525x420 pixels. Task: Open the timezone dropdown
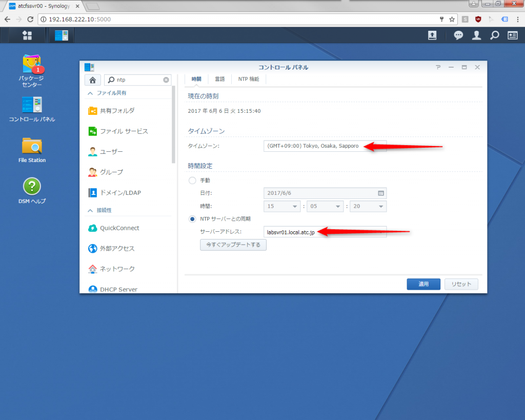(x=325, y=146)
